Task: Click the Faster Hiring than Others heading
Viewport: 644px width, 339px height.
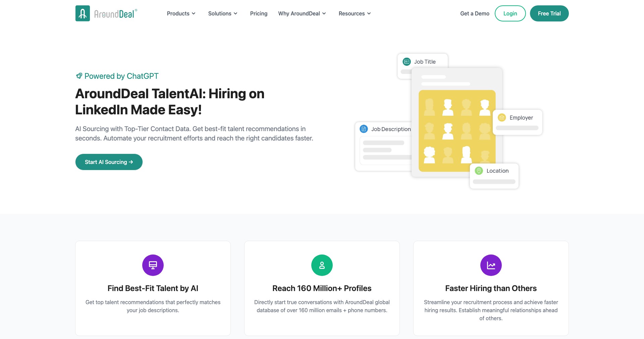Action: click(x=491, y=288)
